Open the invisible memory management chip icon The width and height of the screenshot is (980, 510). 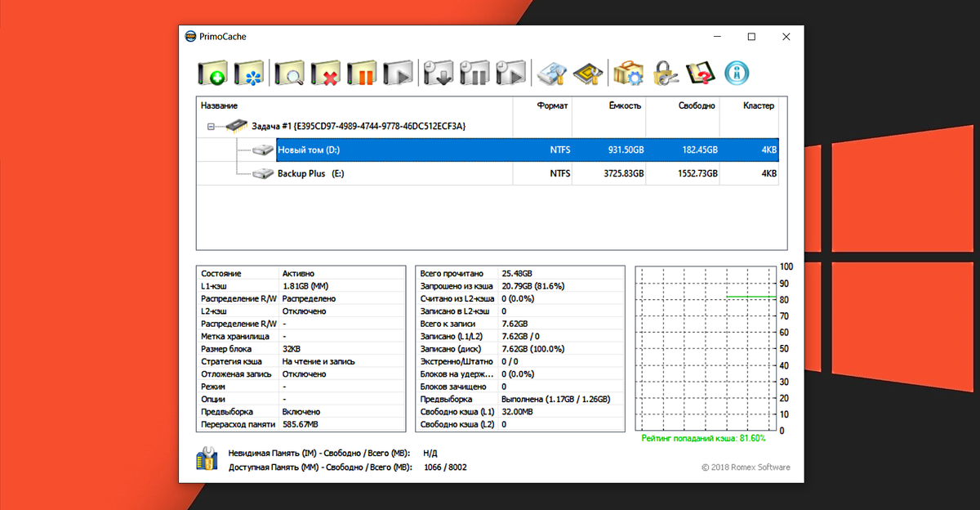click(x=588, y=73)
